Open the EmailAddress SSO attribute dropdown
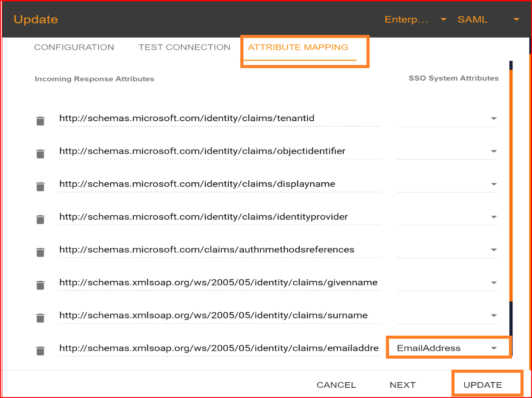Image resolution: width=532 pixels, height=398 pixels. pos(447,348)
